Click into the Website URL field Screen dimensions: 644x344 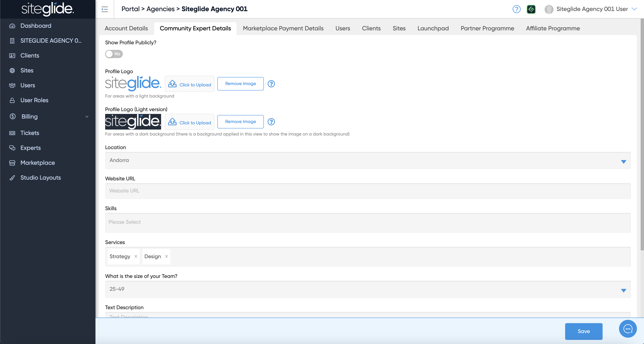(367, 191)
